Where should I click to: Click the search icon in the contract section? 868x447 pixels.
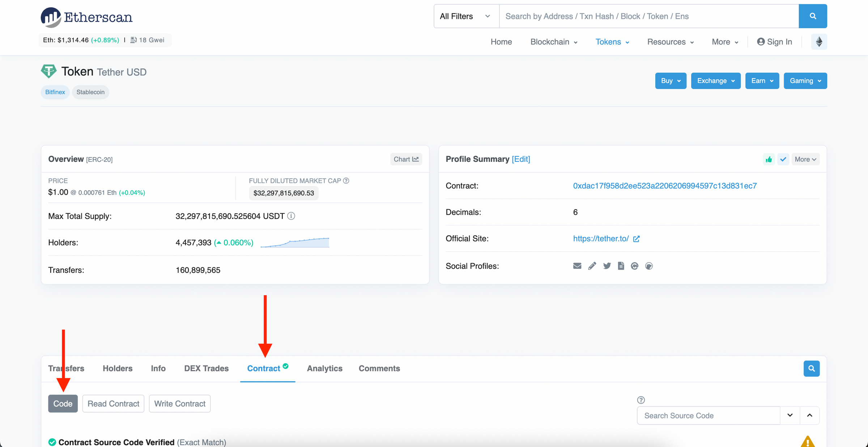point(812,368)
